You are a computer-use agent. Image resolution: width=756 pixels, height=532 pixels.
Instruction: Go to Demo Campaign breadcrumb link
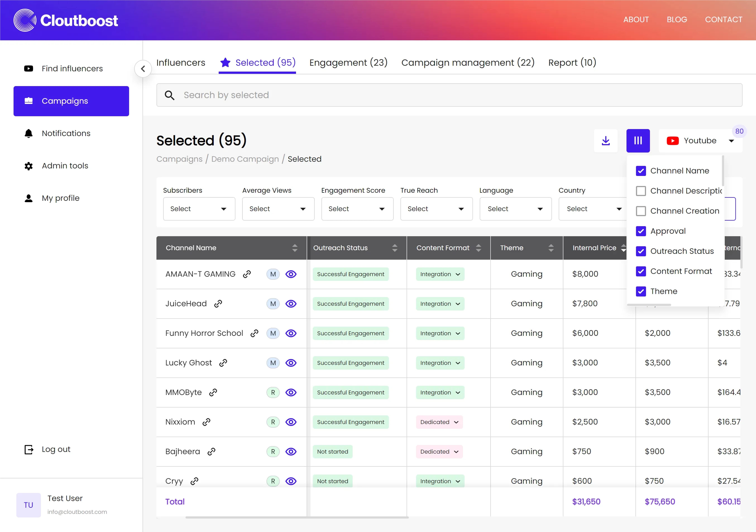(245, 159)
